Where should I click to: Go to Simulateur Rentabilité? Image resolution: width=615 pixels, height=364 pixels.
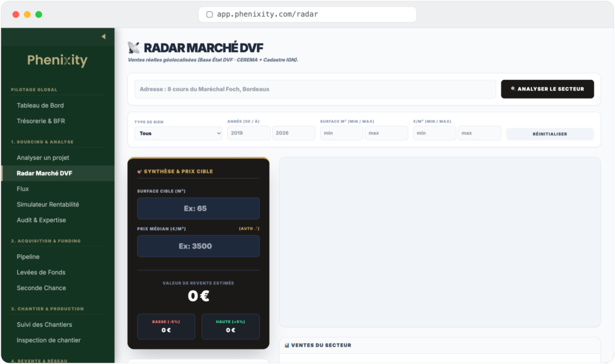[x=48, y=205]
